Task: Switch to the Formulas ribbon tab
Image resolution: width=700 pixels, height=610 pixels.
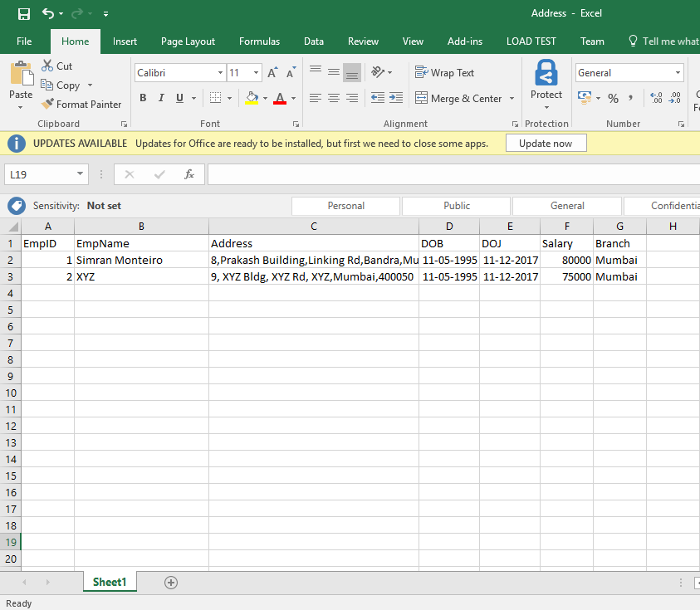Action: [x=259, y=41]
